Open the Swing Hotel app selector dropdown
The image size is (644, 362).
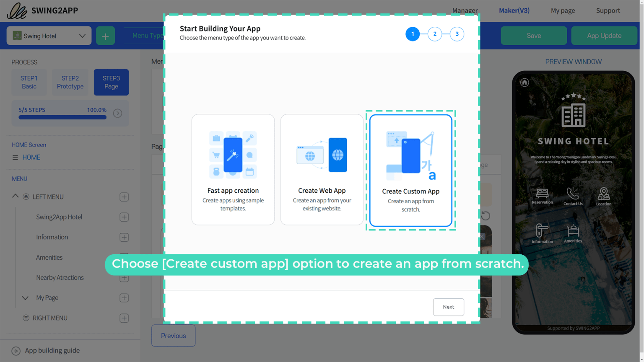[x=48, y=36]
